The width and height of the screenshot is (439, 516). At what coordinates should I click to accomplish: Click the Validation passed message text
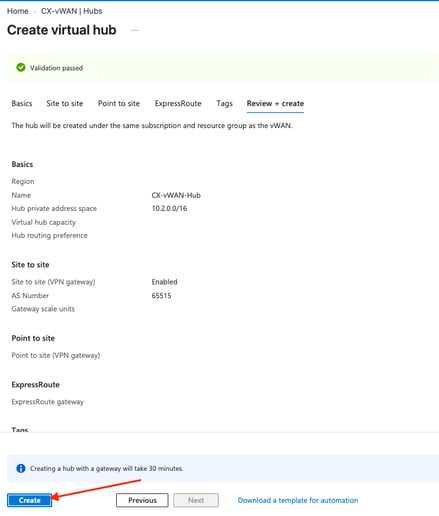(x=56, y=68)
